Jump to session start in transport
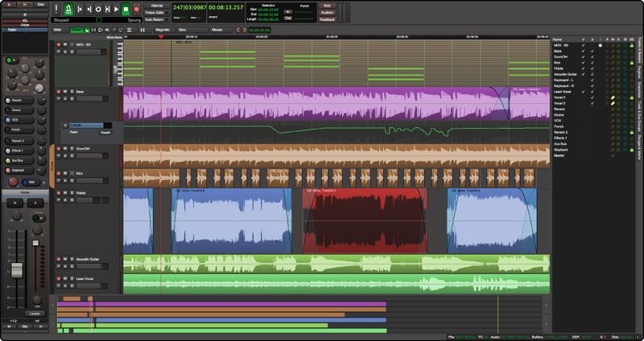The width and height of the screenshot is (644, 341). (79, 9)
